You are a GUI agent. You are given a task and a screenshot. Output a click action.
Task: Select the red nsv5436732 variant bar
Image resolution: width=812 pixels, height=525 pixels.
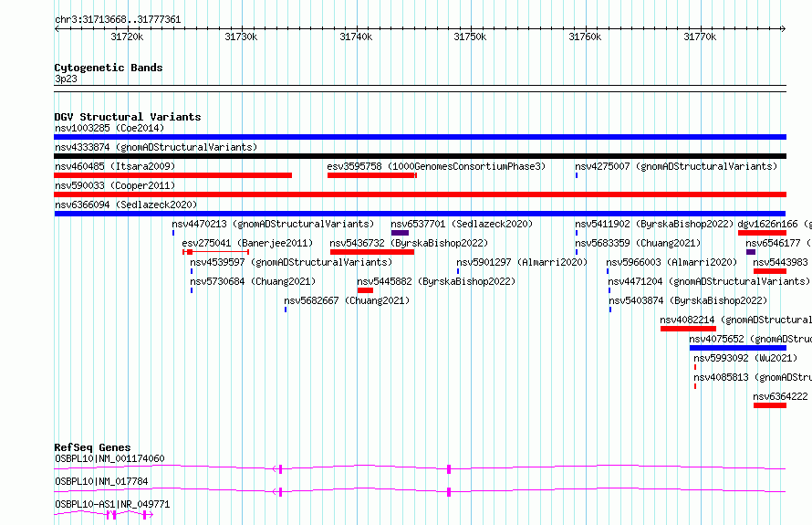click(372, 252)
